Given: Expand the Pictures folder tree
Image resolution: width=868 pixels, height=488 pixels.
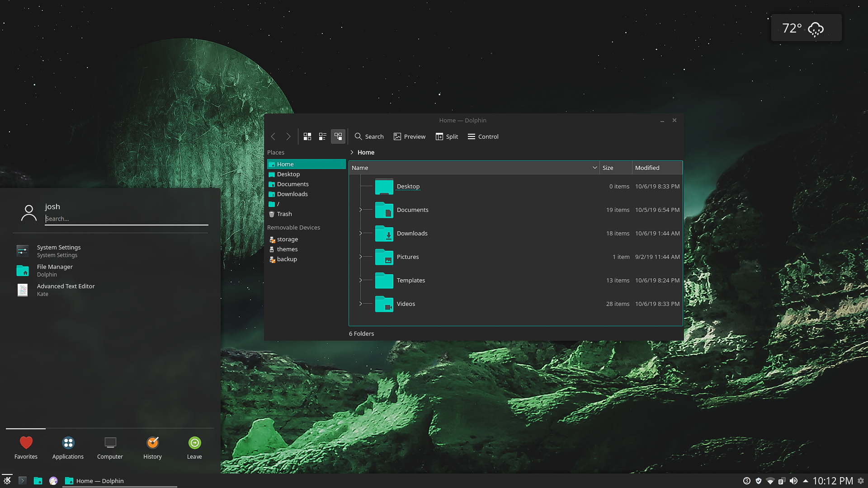Looking at the screenshot, I should (360, 257).
